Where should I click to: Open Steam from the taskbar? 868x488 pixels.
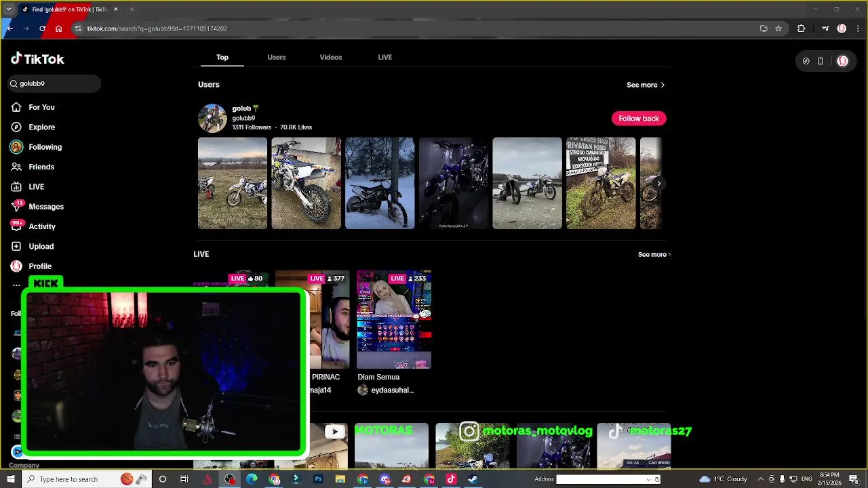[473, 479]
